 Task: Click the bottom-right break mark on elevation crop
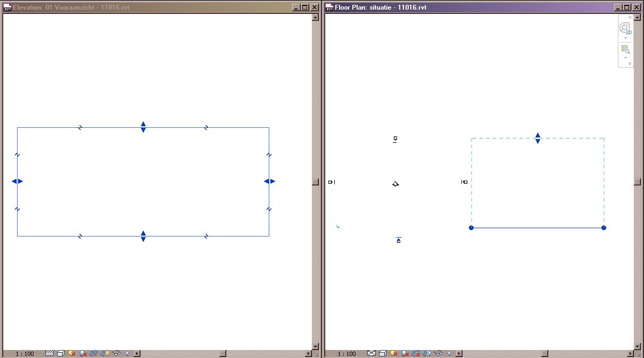[x=206, y=236]
